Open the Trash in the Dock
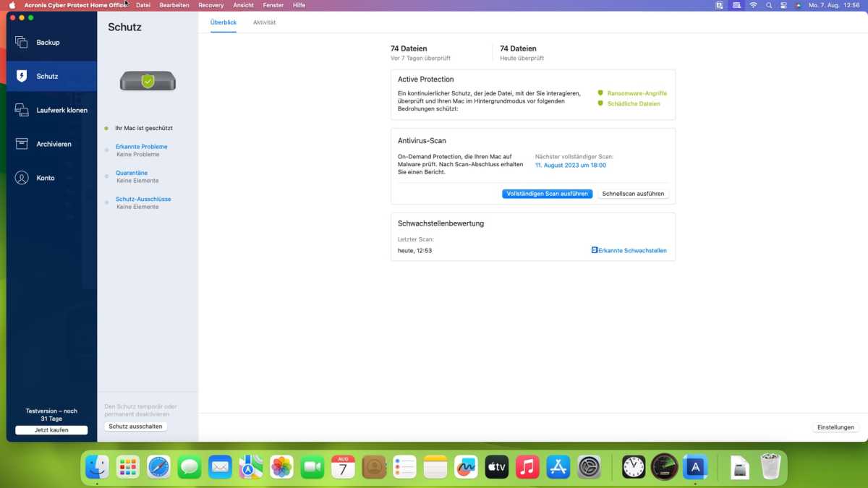The width and height of the screenshot is (868, 488). click(x=770, y=467)
